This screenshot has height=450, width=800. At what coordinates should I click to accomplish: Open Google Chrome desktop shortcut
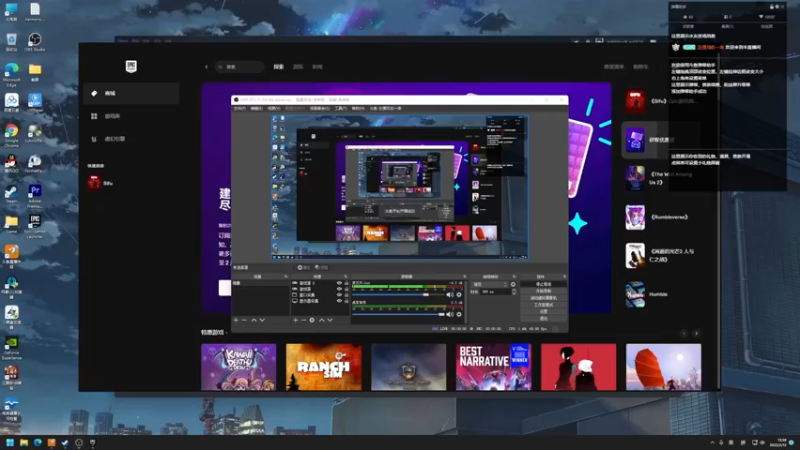(11, 135)
